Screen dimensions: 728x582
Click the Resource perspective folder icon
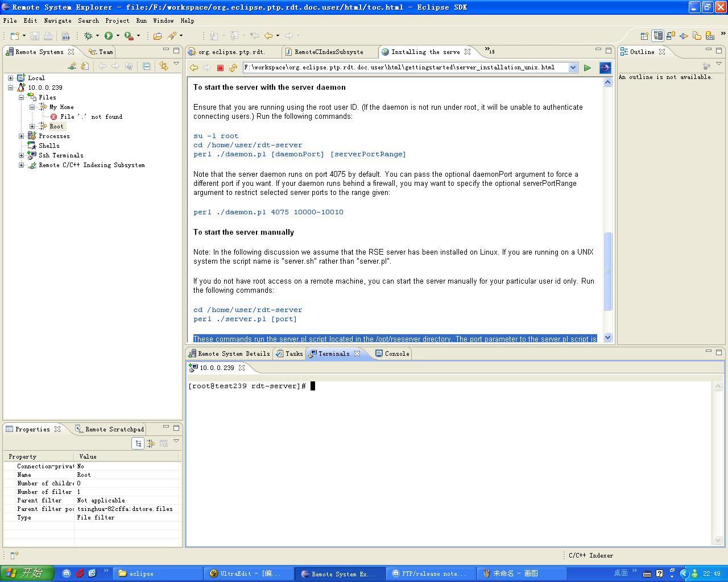[x=697, y=36]
